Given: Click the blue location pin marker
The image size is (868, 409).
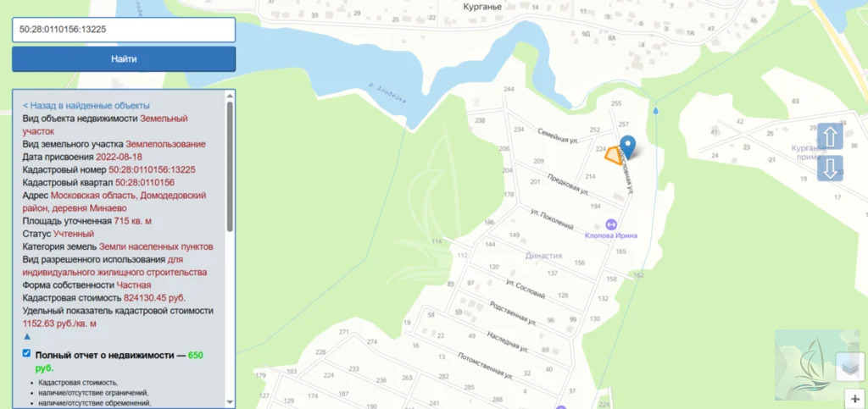Looking at the screenshot, I should tap(627, 147).
